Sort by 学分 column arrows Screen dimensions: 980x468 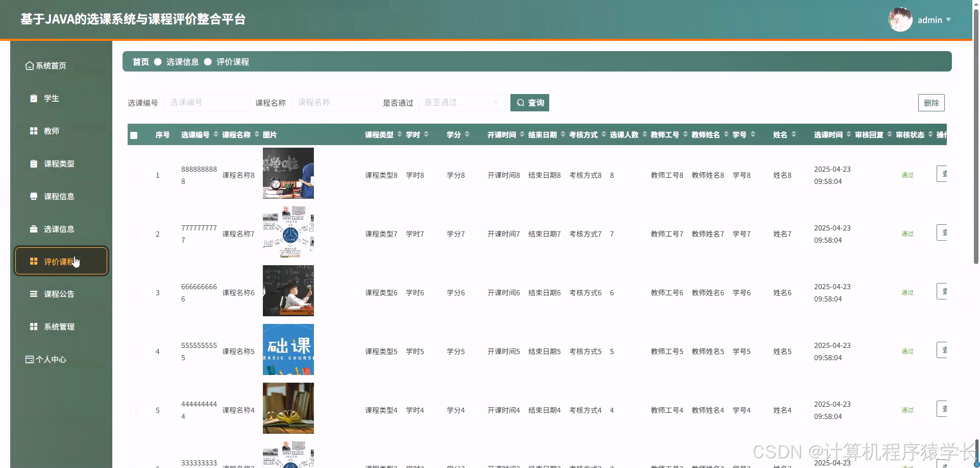pos(467,134)
